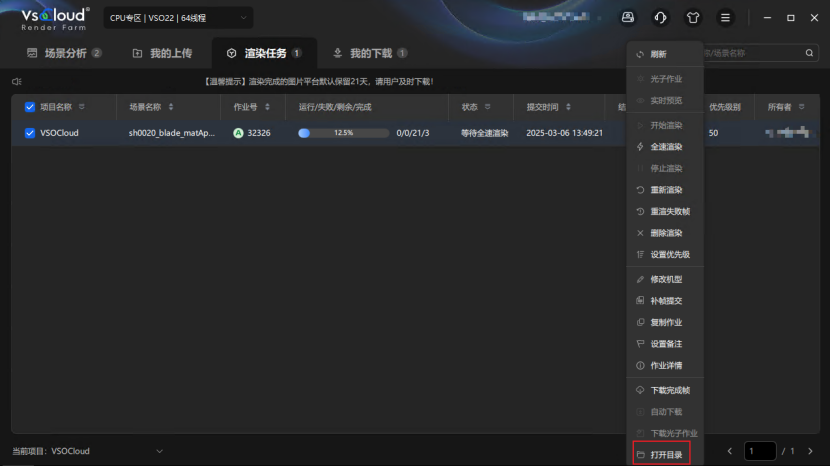Open the skin theme shirt icon

[x=693, y=18]
